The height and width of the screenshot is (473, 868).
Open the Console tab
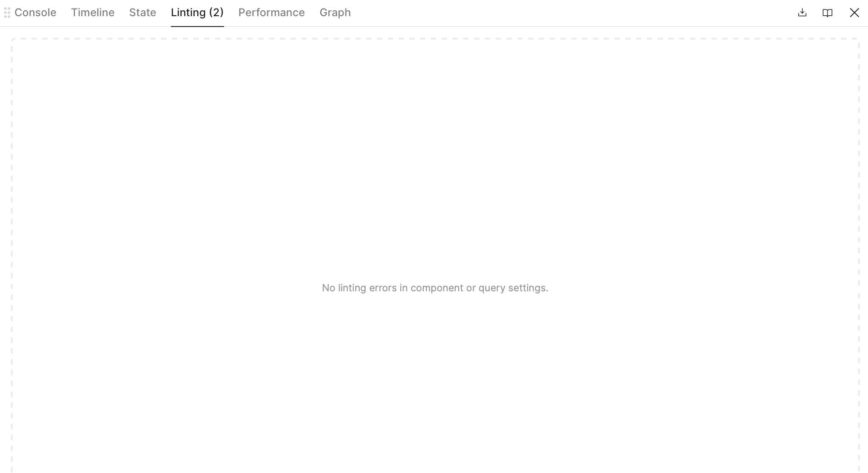[x=35, y=13]
